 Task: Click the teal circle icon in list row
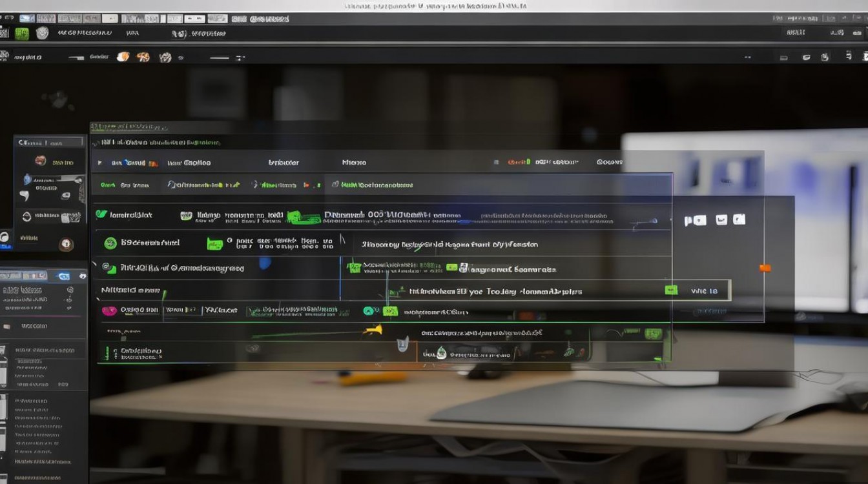tap(368, 311)
